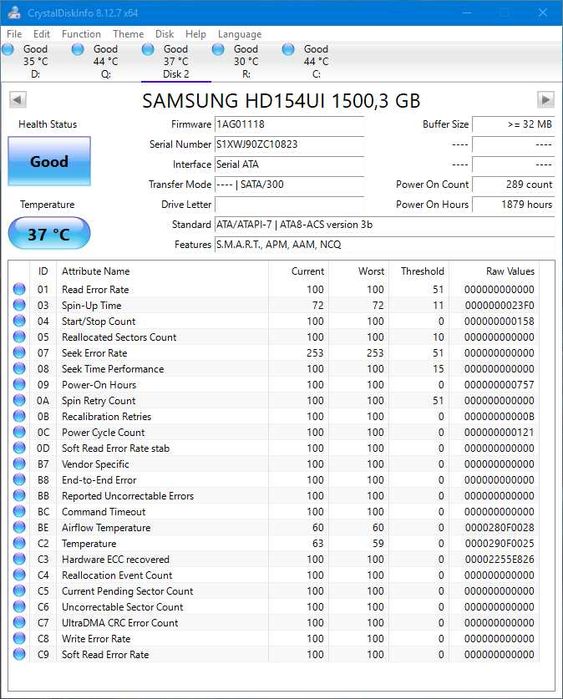This screenshot has height=699, width=563.
Task: Click the Serial Number field
Action: point(289,144)
